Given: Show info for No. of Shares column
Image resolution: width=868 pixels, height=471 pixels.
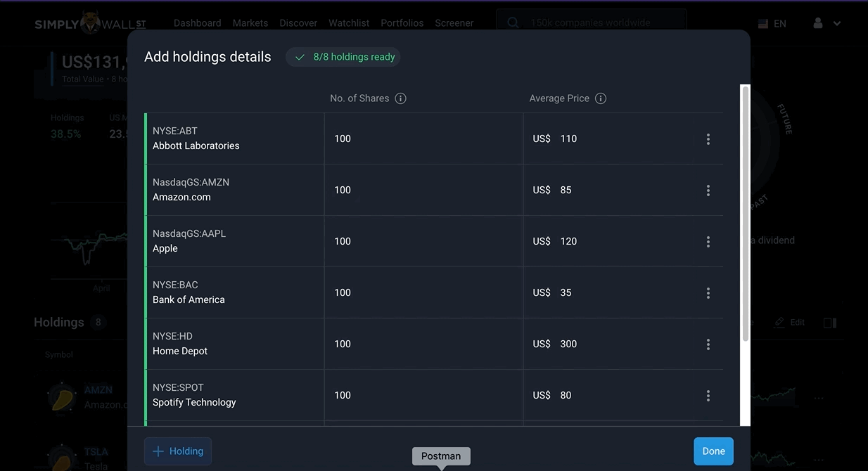Looking at the screenshot, I should pos(400,98).
